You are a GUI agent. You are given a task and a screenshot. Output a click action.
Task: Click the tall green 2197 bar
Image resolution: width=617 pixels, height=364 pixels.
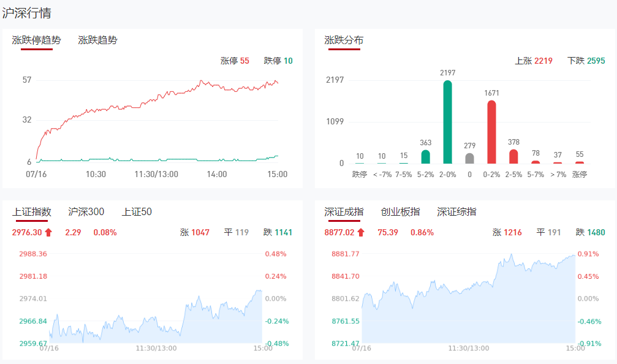pyautogui.click(x=448, y=123)
